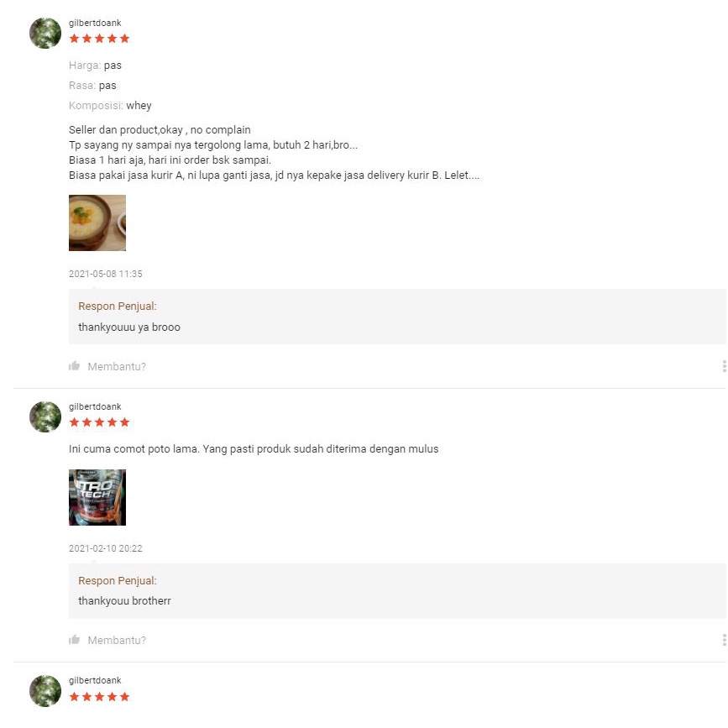Click the 'Komposisi: whey' review detail
The width and height of the screenshot is (728, 728).
point(110,106)
